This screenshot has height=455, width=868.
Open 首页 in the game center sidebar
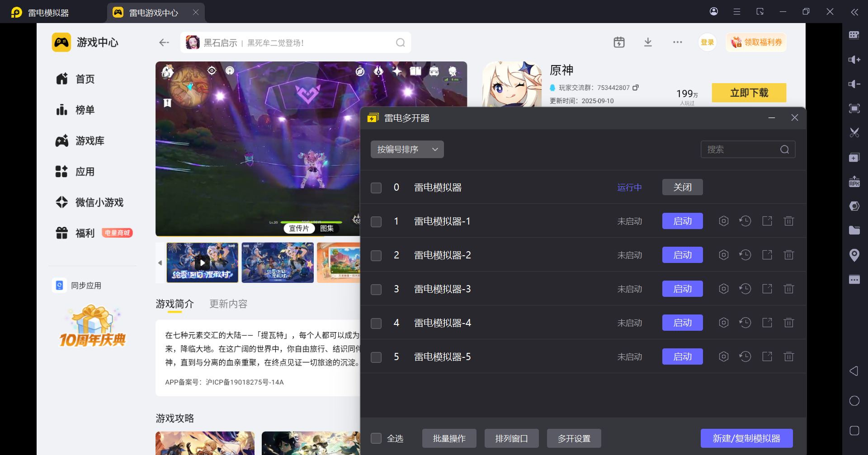click(x=75, y=79)
